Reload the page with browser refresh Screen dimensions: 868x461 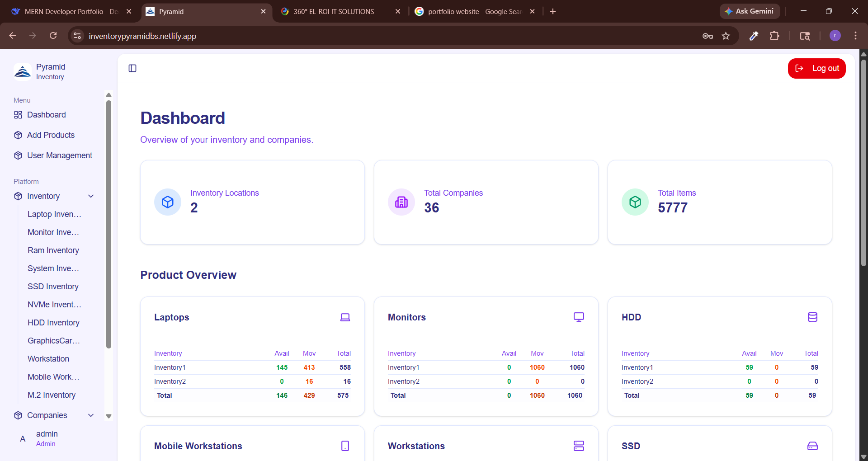click(53, 36)
